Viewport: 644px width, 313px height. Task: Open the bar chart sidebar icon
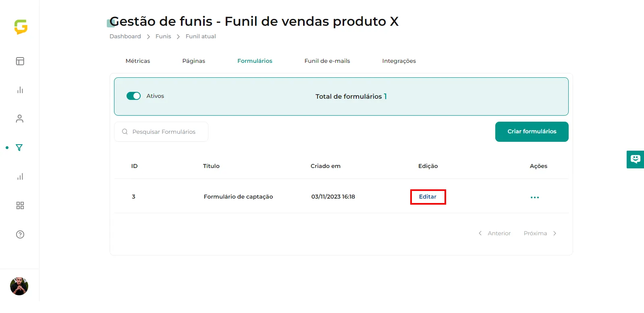[20, 90]
